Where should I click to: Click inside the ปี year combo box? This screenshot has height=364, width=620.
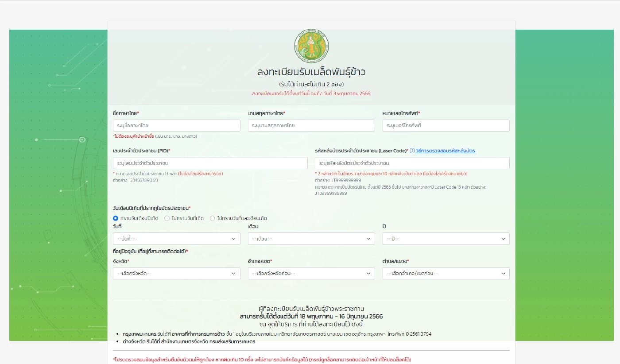446,239
